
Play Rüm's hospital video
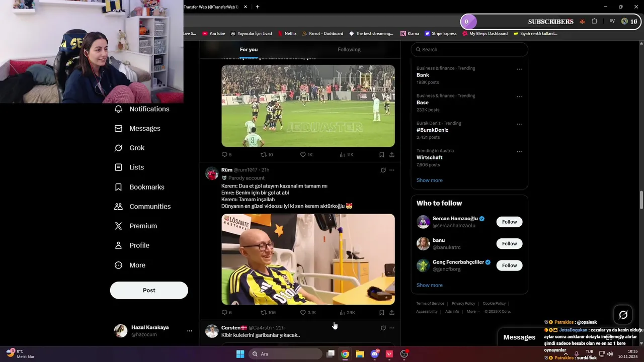308,259
